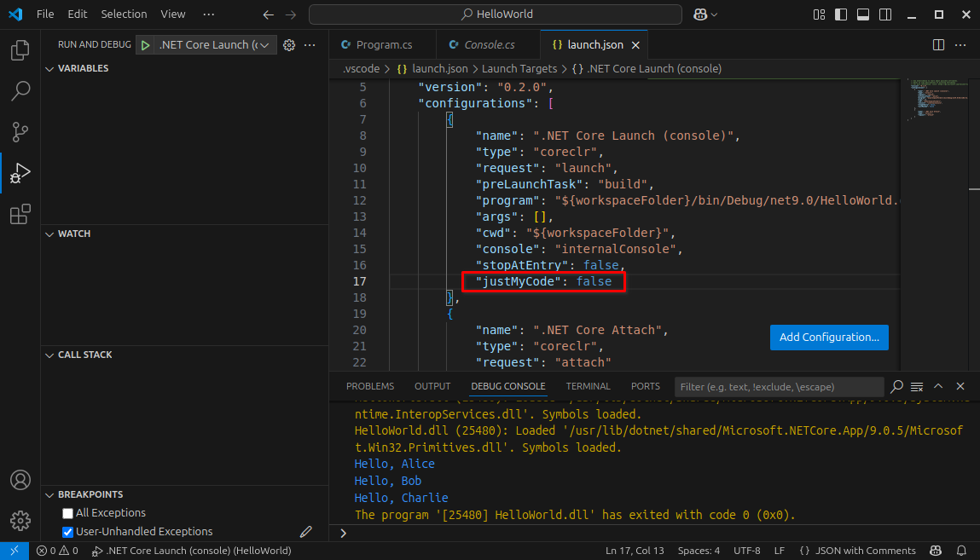Close the launch.json tab

click(x=635, y=45)
